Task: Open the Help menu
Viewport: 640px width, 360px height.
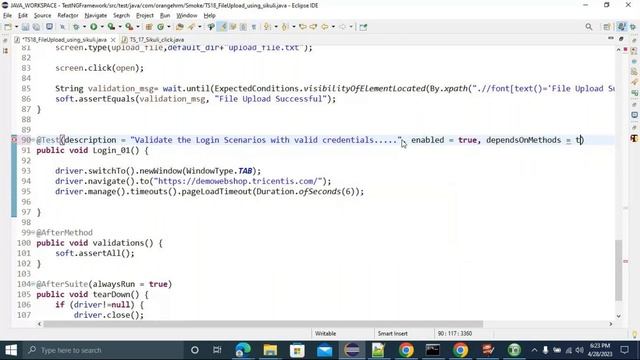Action: tap(209, 16)
